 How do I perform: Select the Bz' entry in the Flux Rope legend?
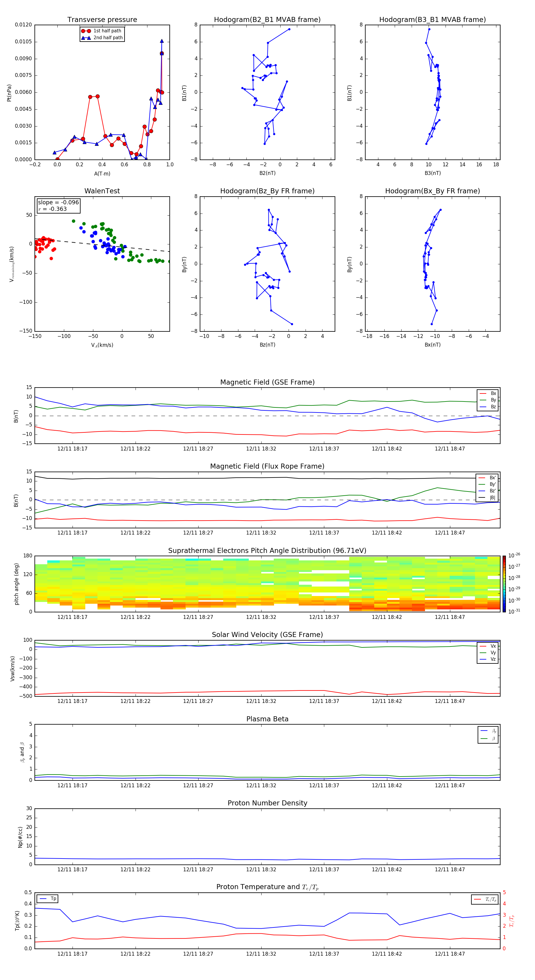click(487, 491)
